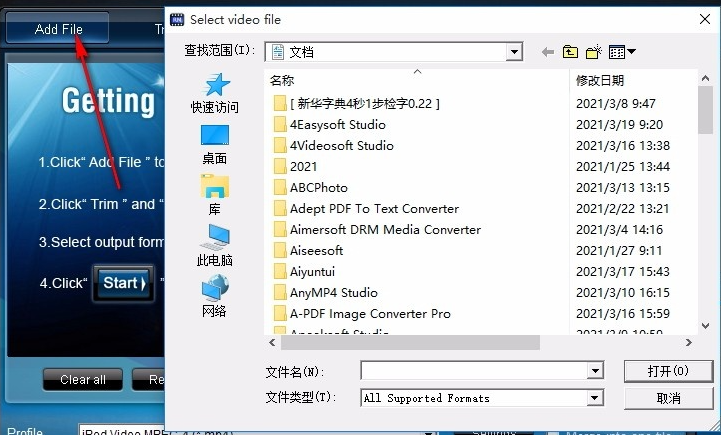Screen dimensions: 721x435
Task: Click the horizontal scrollbar right arrow
Action: (688, 343)
